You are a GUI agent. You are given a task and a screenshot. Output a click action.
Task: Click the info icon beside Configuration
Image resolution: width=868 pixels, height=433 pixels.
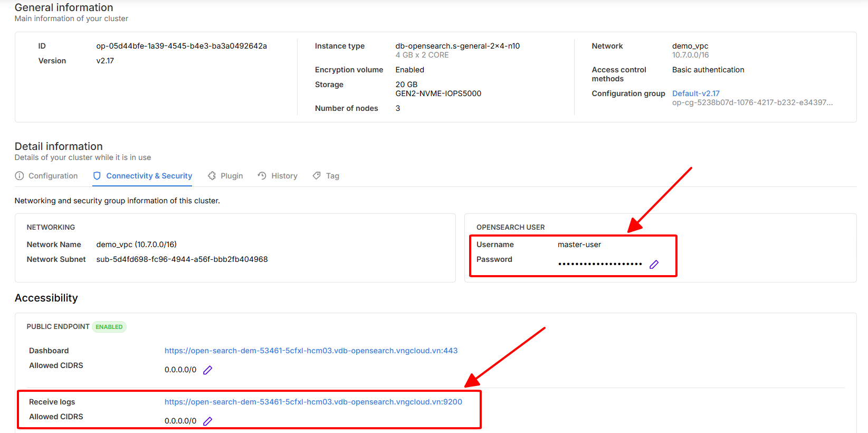coord(20,176)
